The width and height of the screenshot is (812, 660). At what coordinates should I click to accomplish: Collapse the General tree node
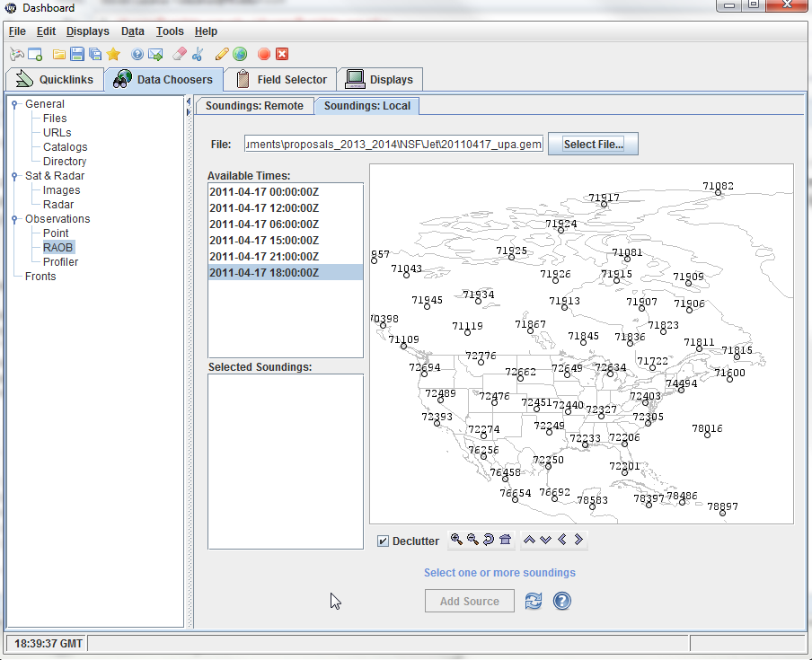coord(15,104)
